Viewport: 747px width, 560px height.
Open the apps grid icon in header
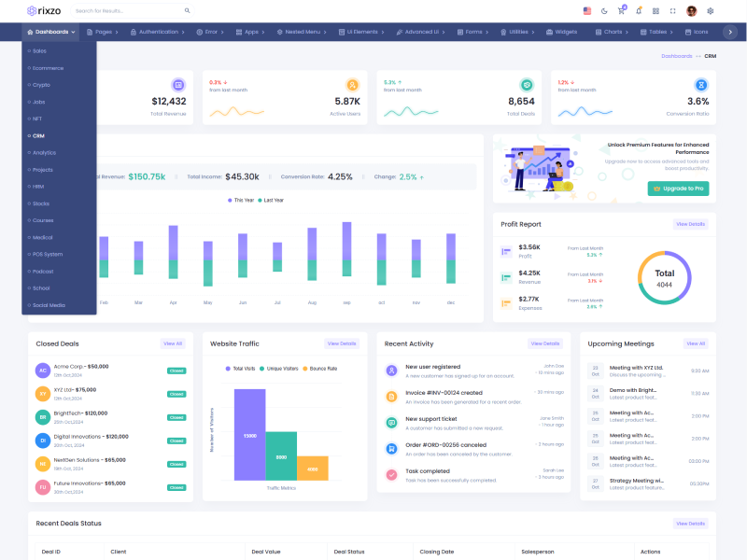point(655,11)
